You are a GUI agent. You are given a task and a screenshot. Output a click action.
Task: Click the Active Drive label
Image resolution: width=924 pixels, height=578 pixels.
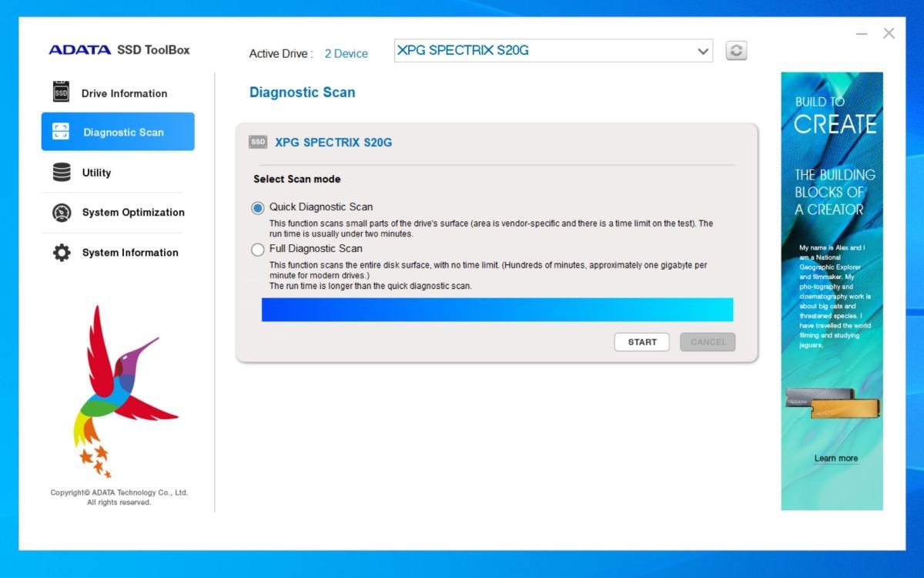tap(281, 54)
